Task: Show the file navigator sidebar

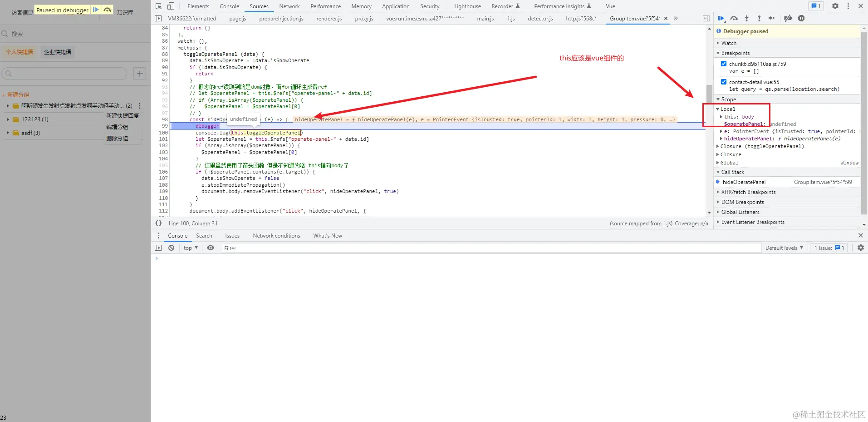Action: tap(158, 19)
